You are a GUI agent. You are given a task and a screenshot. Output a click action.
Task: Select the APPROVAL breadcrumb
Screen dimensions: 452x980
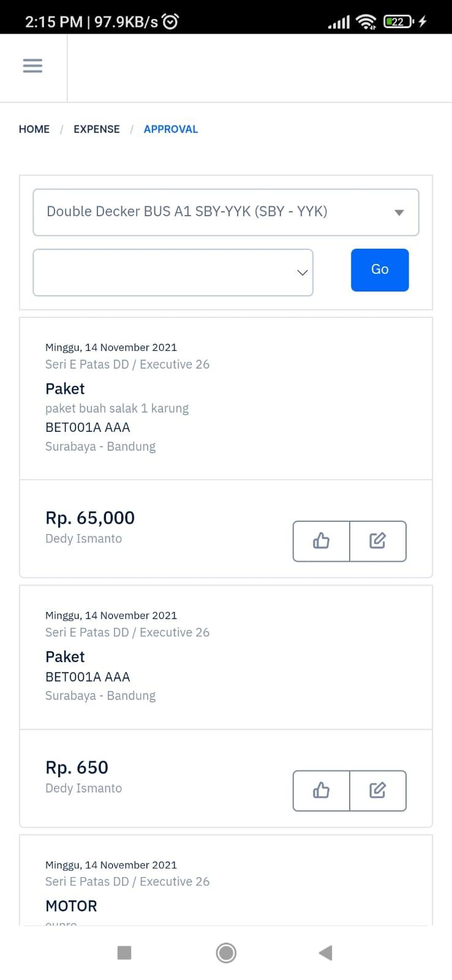point(171,129)
